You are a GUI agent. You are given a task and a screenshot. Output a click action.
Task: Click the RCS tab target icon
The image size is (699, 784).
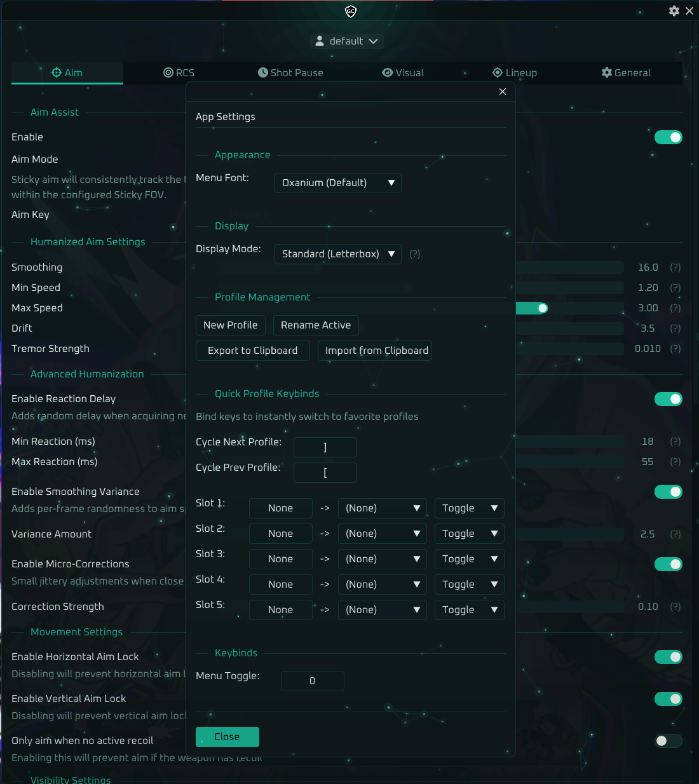(168, 72)
